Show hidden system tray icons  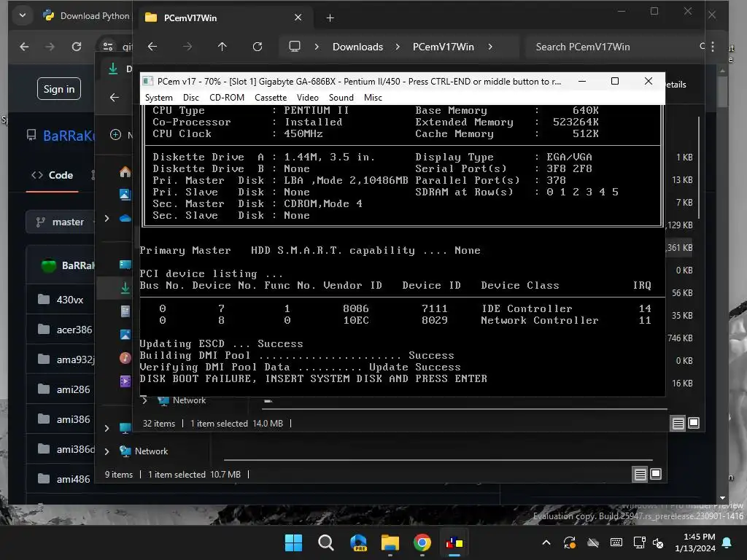[546, 542]
